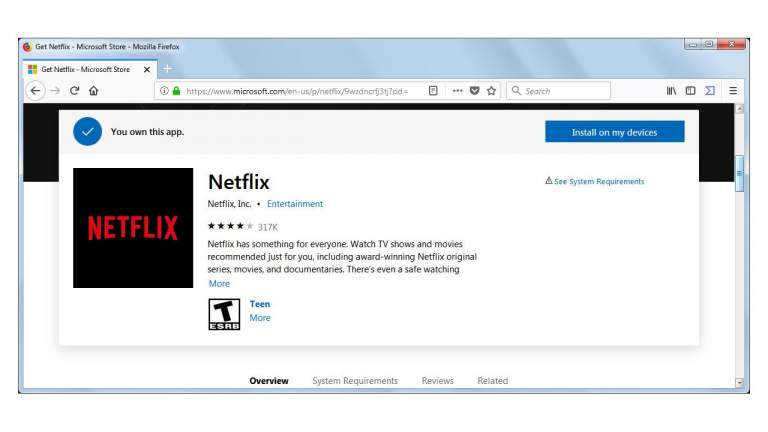The image size is (768, 432).
Task: Click the page scrollbar down arrow
Action: coord(740,382)
